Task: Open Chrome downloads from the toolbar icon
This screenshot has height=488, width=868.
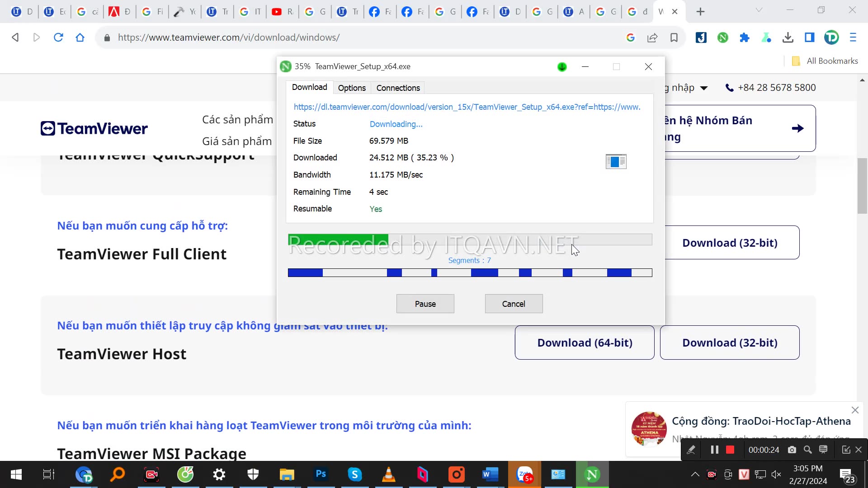Action: (788, 38)
